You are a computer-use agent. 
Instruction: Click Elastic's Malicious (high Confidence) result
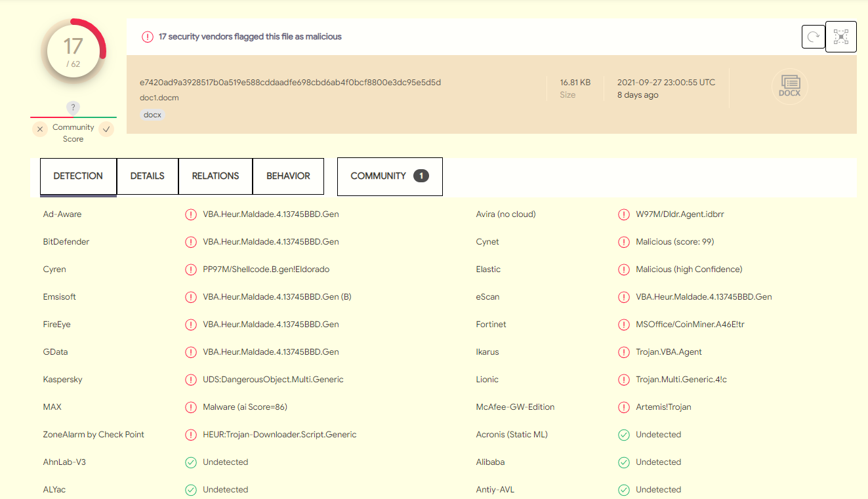pyautogui.click(x=689, y=269)
